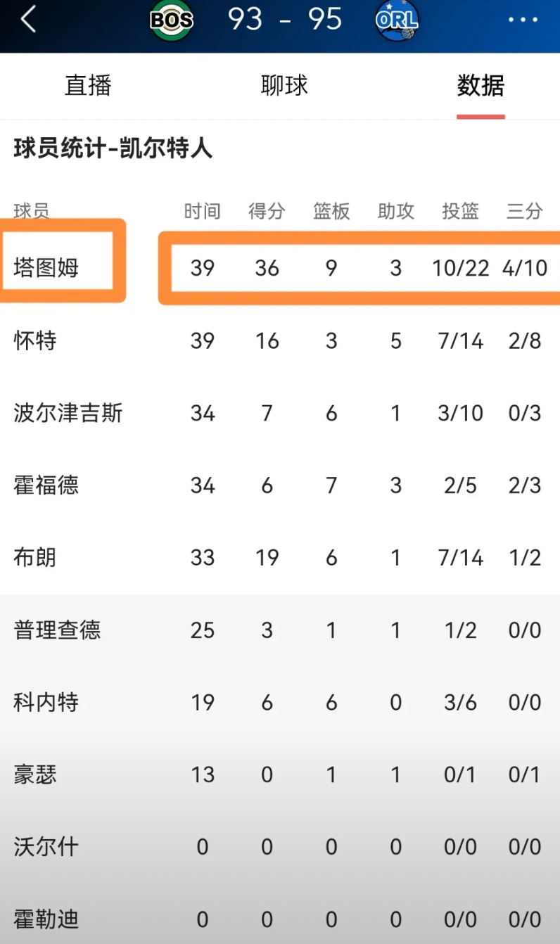
Task: Select player 波尔津吉斯 row
Action: click(280, 413)
